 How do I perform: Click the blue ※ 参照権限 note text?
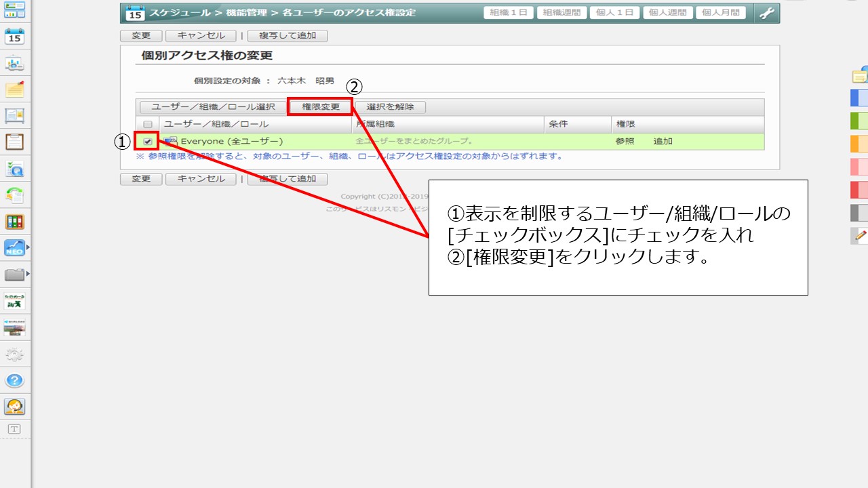(350, 157)
